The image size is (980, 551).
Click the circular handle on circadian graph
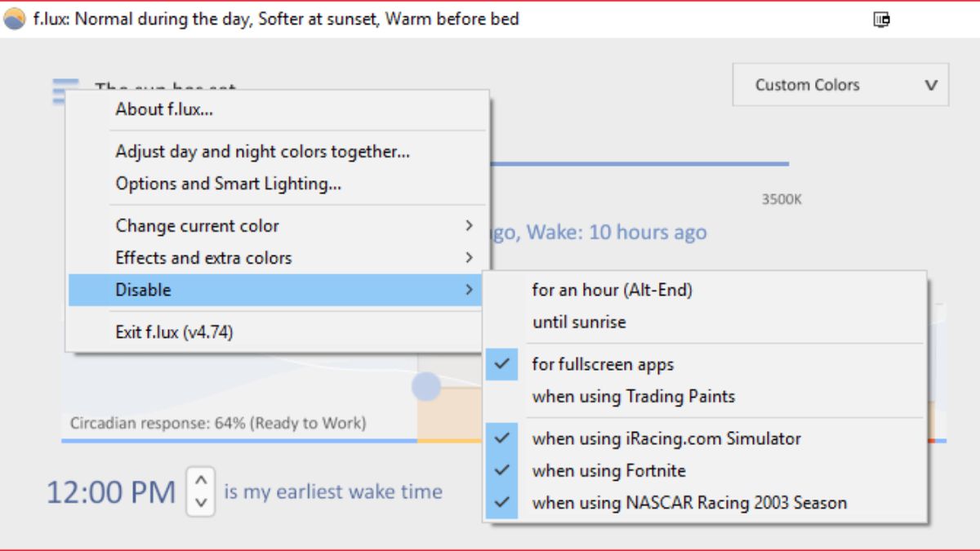tap(426, 386)
